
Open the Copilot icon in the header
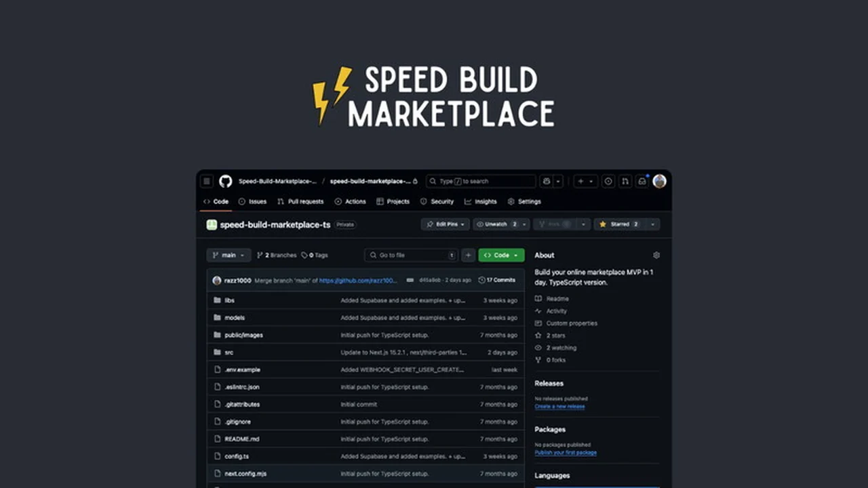click(x=546, y=182)
